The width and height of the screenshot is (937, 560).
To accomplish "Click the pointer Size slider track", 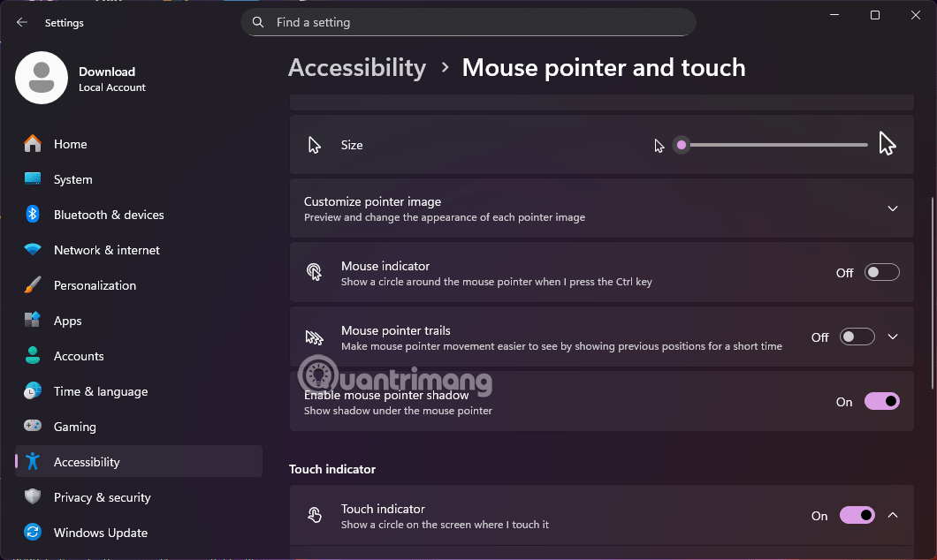I will 773,145.
